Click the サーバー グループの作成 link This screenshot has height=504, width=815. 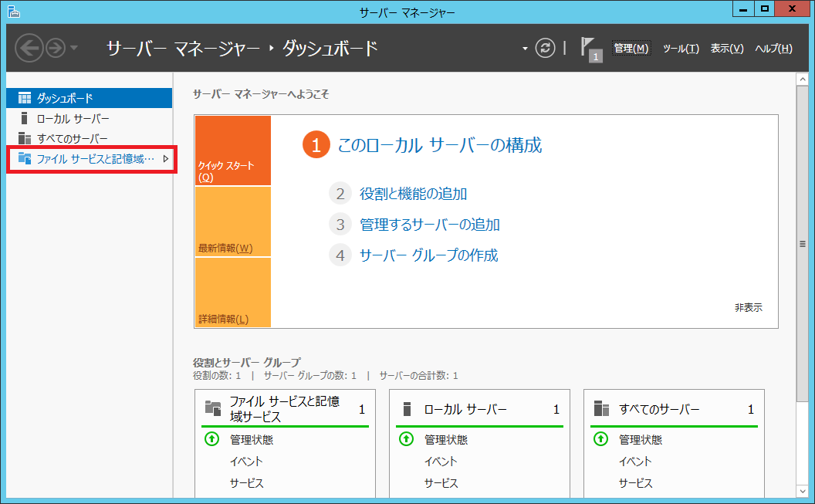[428, 255]
